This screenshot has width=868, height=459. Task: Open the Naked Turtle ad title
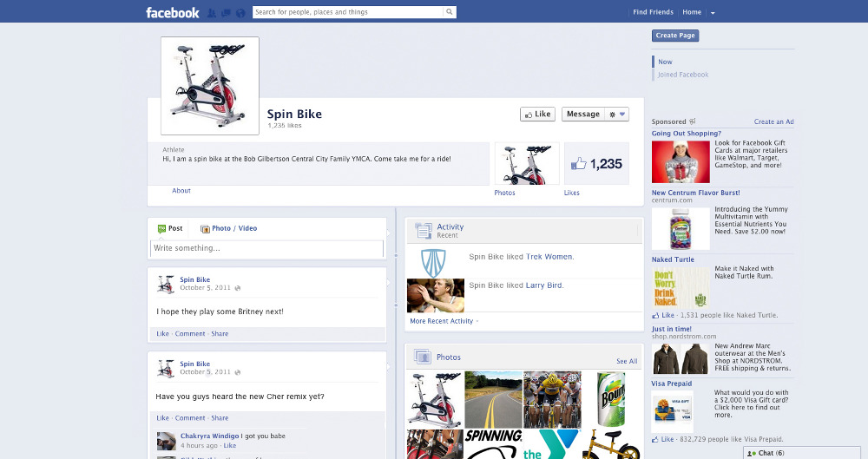(x=673, y=259)
